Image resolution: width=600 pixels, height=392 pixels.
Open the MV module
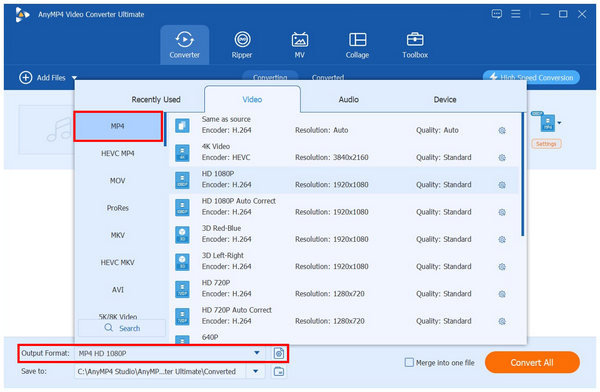[x=300, y=45]
